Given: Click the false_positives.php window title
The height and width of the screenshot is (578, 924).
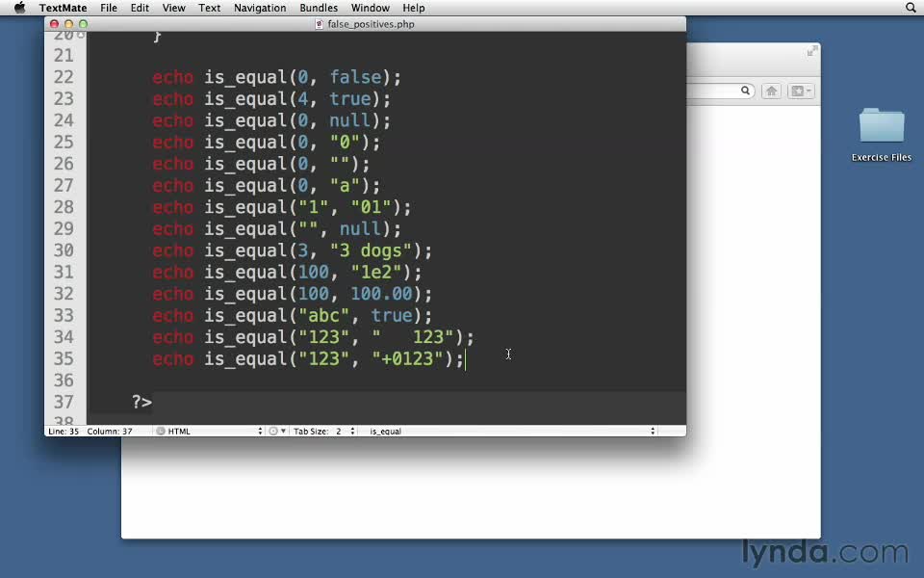Looking at the screenshot, I should click(x=371, y=24).
